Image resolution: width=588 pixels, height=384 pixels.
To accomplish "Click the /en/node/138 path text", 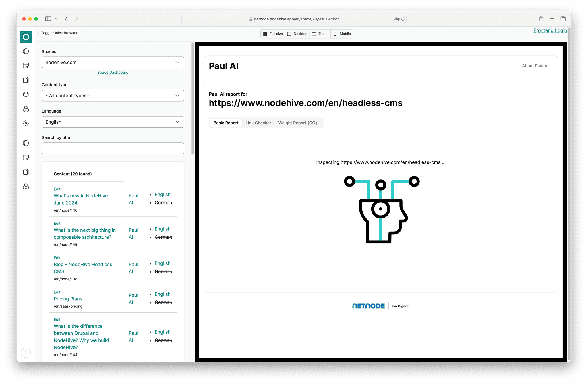I will pos(65,279).
